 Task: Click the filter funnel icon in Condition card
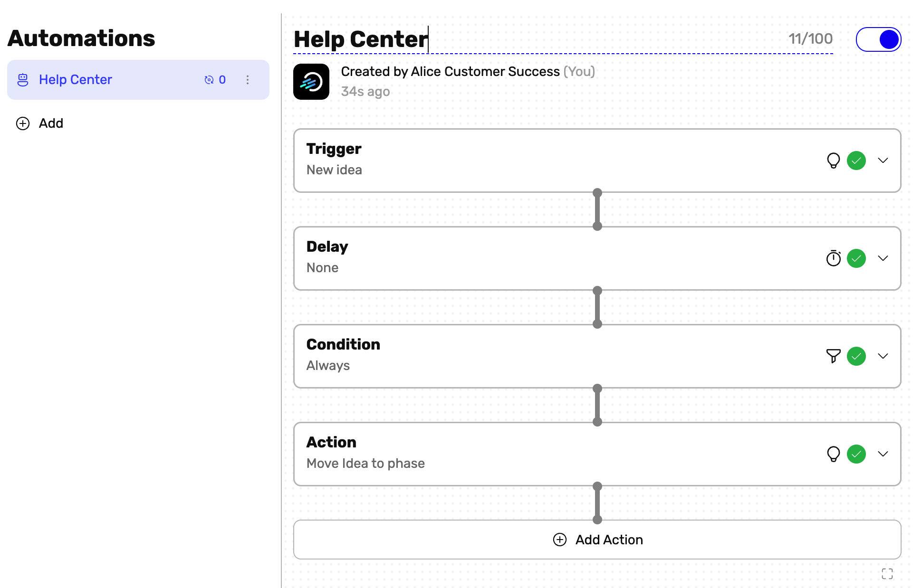[833, 356]
